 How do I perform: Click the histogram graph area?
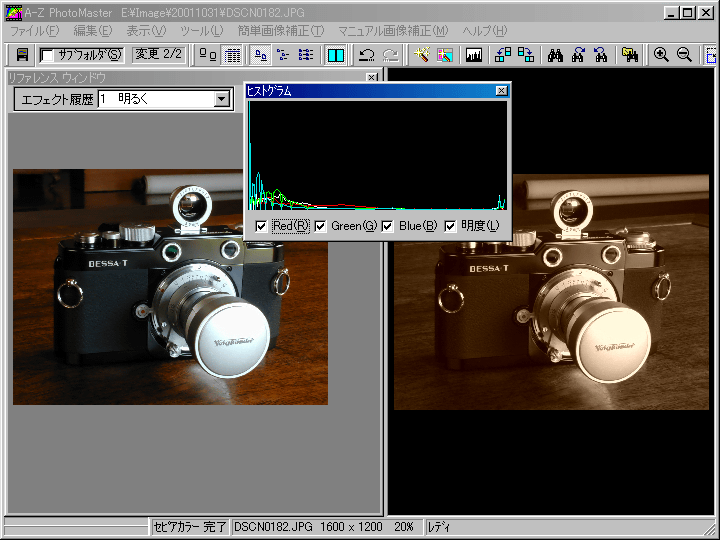[x=377, y=156]
